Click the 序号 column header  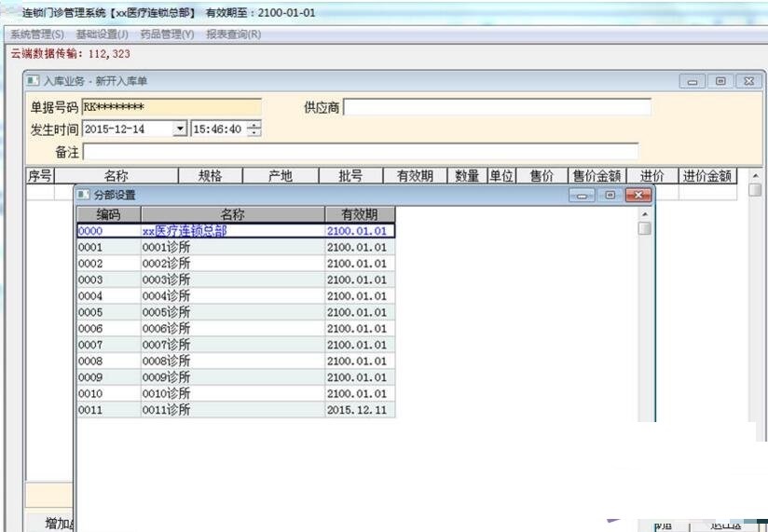coord(40,176)
